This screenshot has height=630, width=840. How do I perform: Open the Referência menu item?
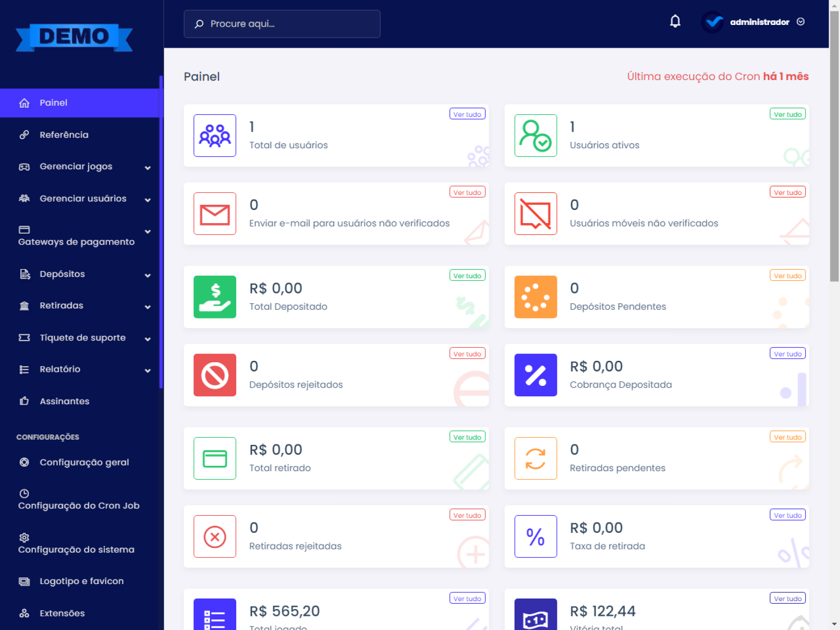81,135
